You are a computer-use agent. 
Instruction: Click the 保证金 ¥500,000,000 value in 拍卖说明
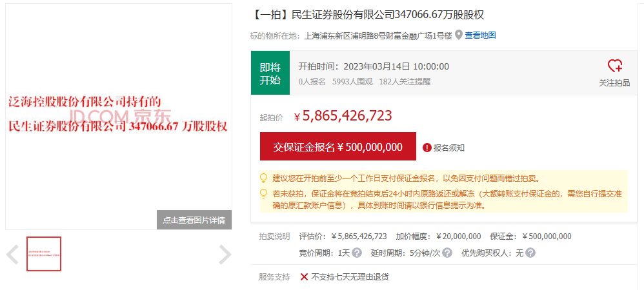click(547, 237)
